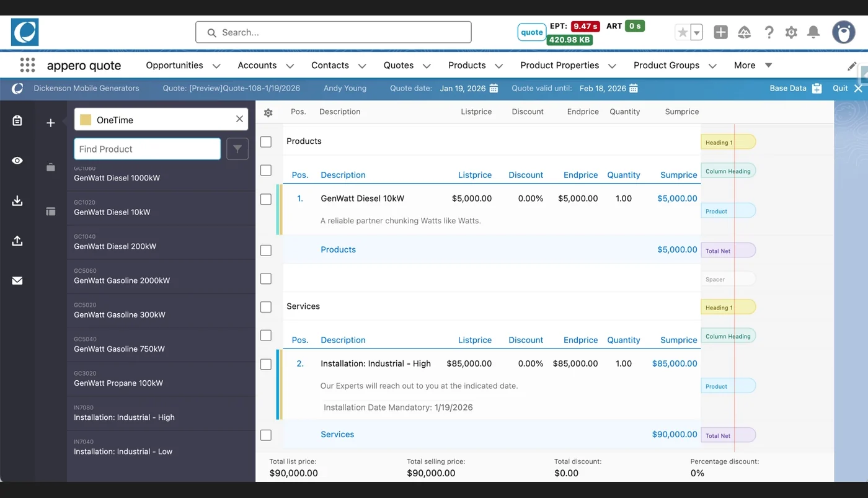Click the download icon in left sidebar

17,200
